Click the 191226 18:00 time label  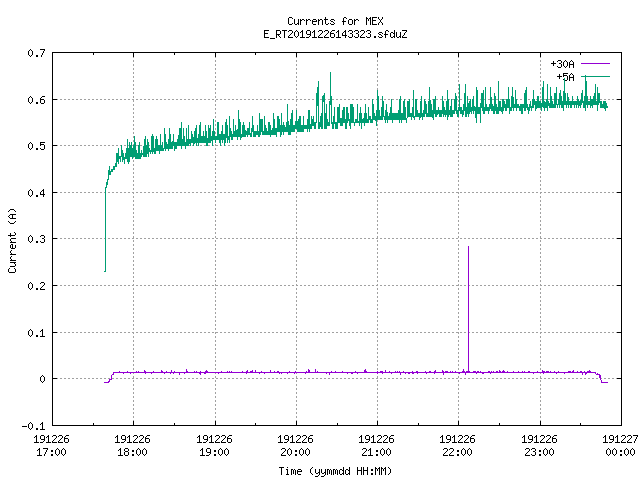[133, 446]
